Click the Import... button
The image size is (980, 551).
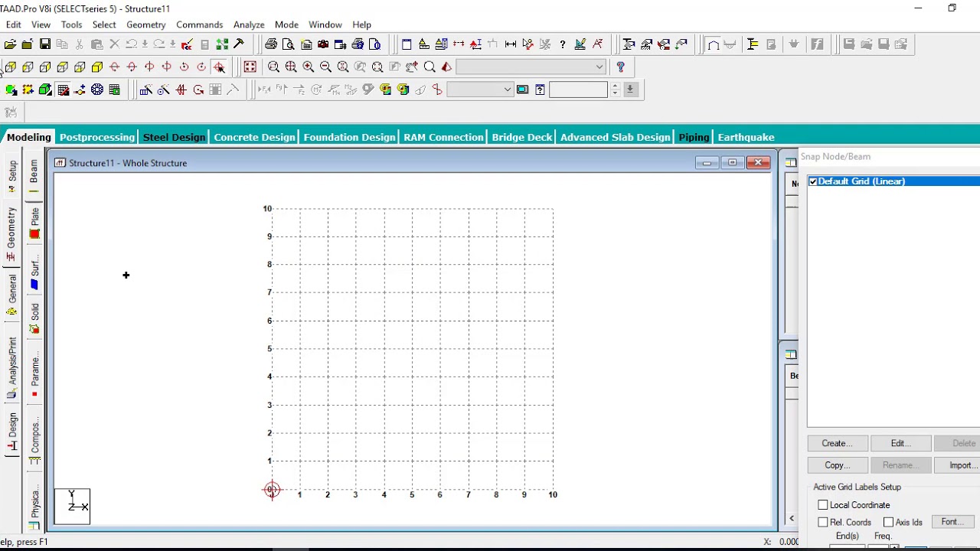961,465
